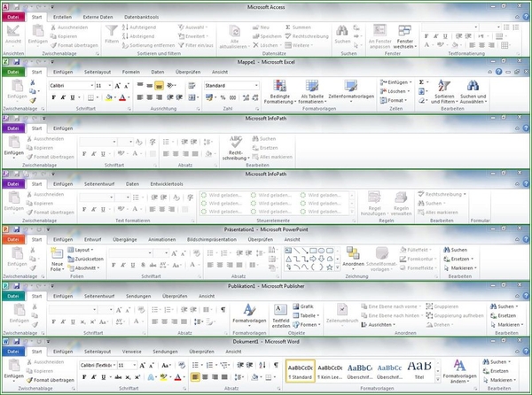Click Word font size field showing 11
Image resolution: width=532 pixels, height=395 pixels.
125,365
